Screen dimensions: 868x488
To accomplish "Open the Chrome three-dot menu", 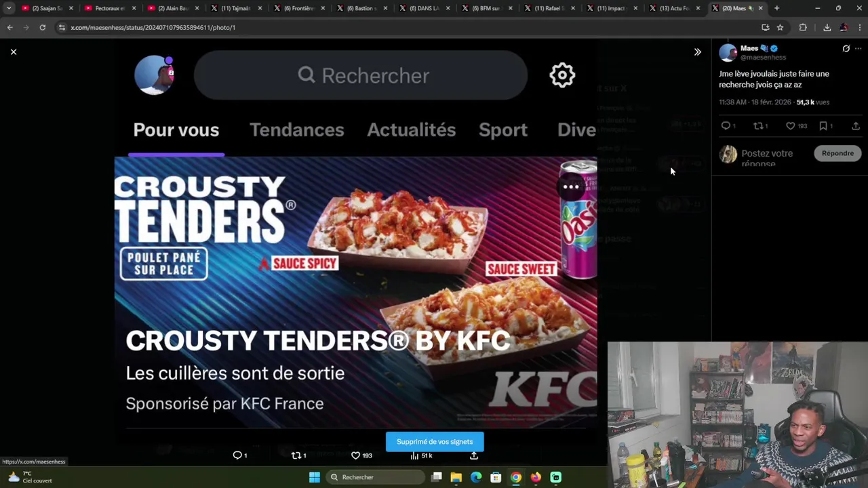I will click(860, 27).
